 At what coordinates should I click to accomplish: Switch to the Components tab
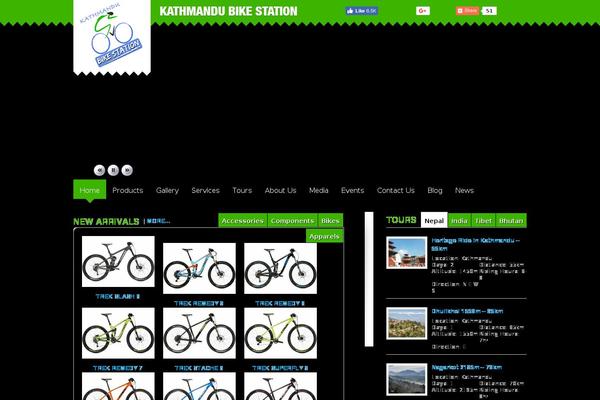(x=292, y=220)
